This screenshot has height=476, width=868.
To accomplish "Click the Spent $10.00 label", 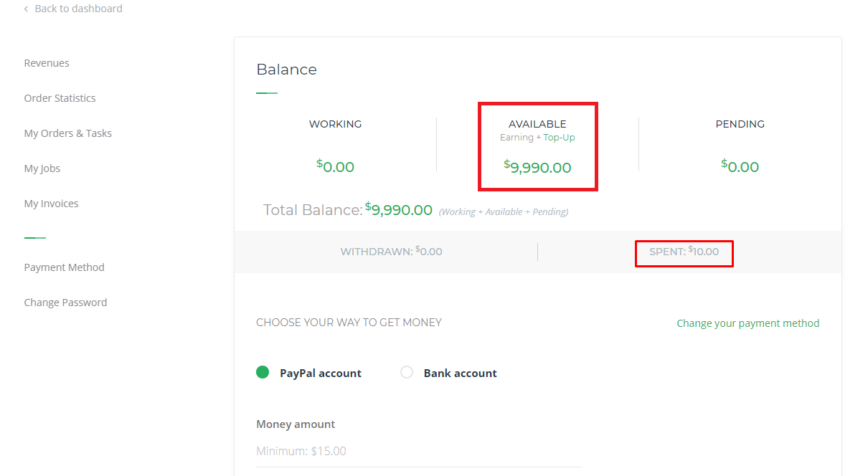I will (x=684, y=252).
